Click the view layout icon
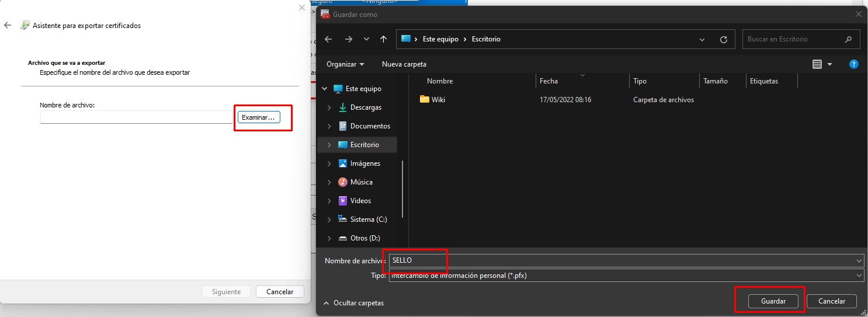 [x=817, y=64]
